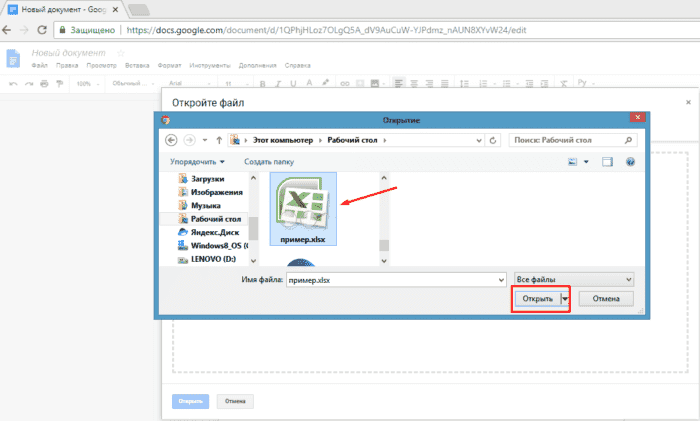Open the Музыка folder in sidebar
Viewport: 700px width, 421px height.
coord(206,204)
